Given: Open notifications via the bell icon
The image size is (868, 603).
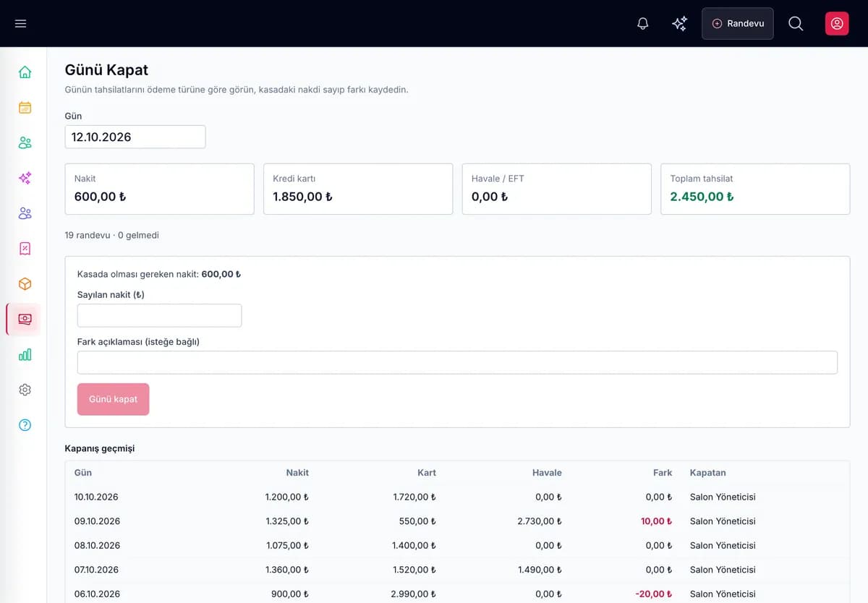Looking at the screenshot, I should pos(642,24).
